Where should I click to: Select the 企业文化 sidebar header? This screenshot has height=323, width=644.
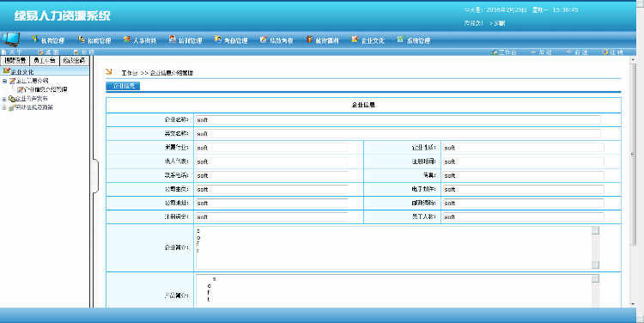click(x=45, y=71)
